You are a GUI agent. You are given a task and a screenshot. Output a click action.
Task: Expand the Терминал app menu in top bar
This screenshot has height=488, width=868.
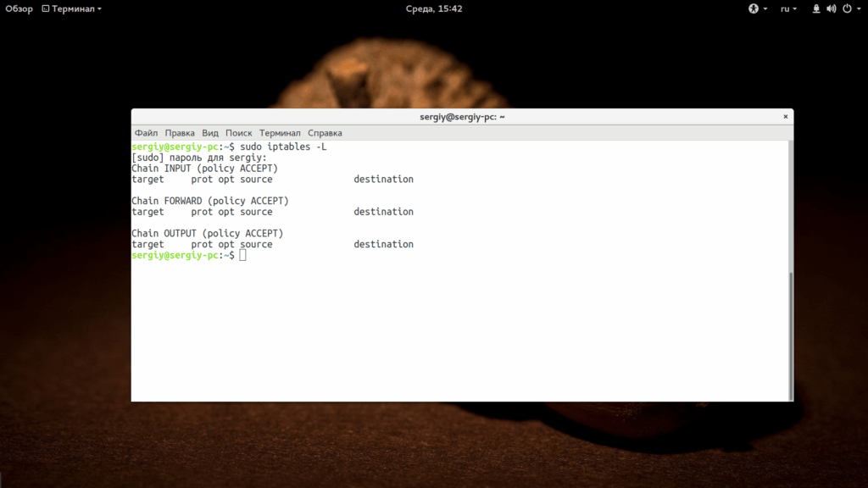click(72, 8)
